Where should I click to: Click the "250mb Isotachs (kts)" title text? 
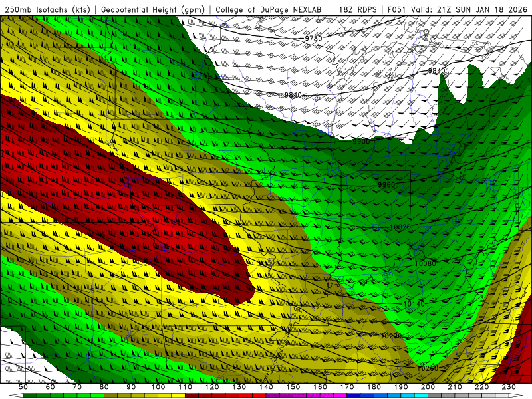[47, 9]
